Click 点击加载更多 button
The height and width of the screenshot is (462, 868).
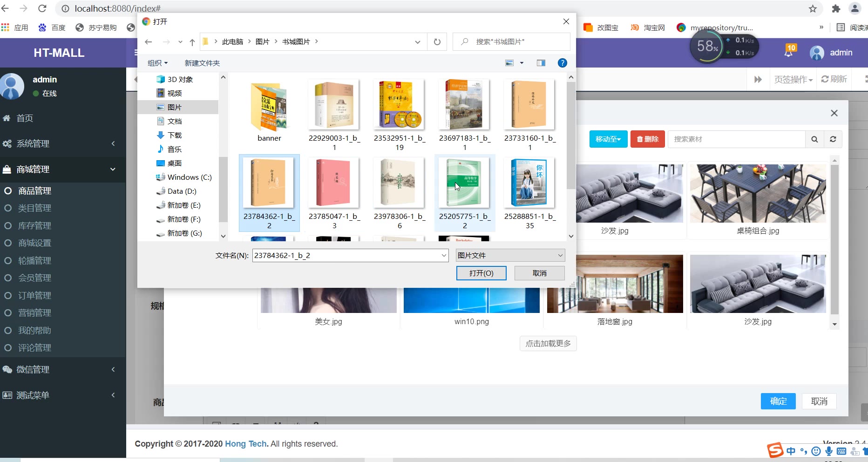click(x=548, y=343)
